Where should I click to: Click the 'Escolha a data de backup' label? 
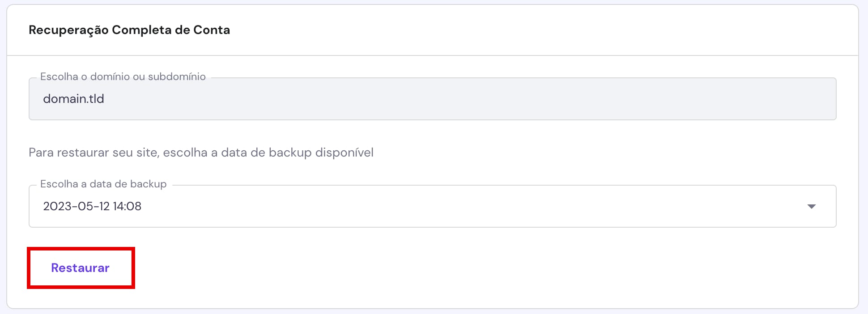click(x=103, y=183)
